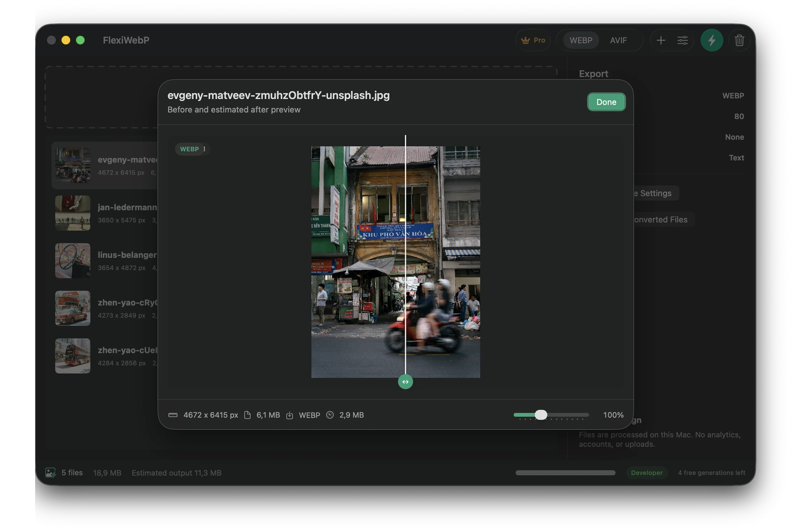Select the linus-belanger image thumbnail
791x532 pixels.
73,261
